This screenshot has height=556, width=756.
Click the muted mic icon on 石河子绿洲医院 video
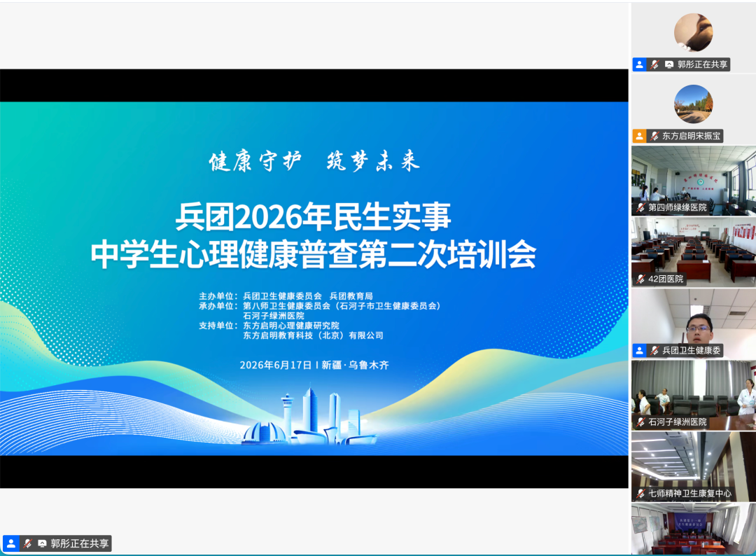pos(640,422)
